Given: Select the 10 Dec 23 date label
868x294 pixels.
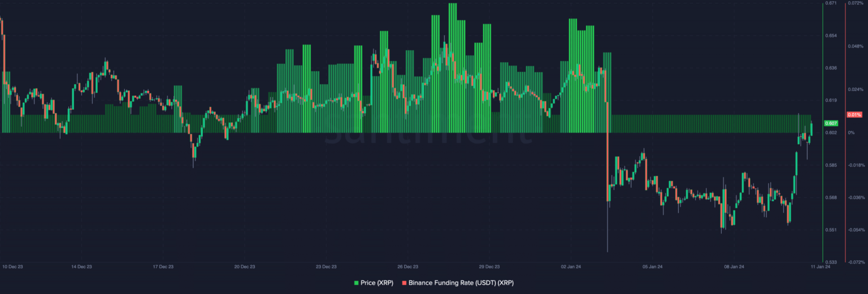Looking at the screenshot, I should click(x=12, y=266).
